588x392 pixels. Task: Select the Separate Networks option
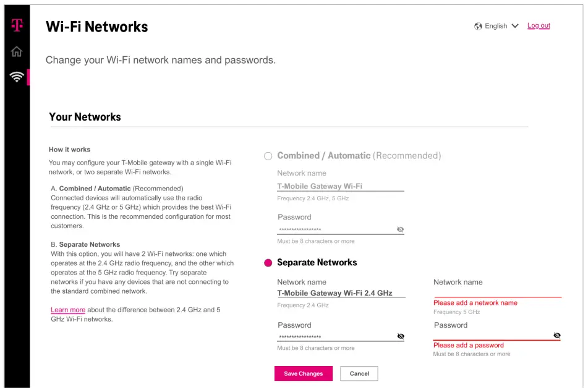click(267, 262)
